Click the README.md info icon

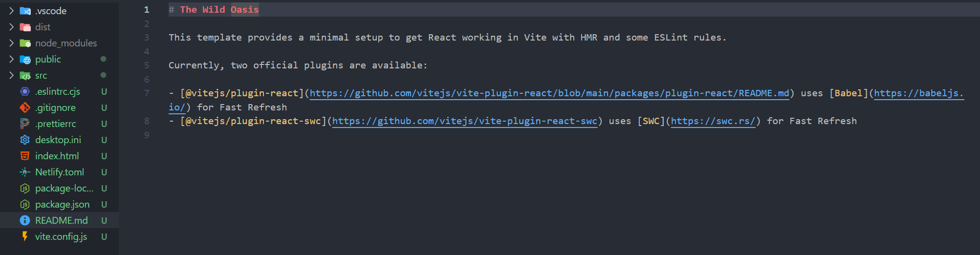click(25, 220)
